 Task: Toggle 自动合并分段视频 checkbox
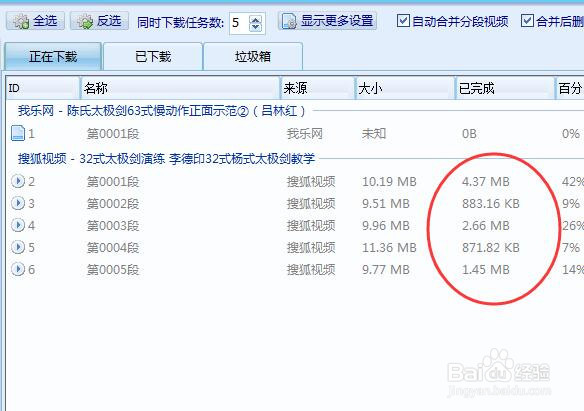403,21
